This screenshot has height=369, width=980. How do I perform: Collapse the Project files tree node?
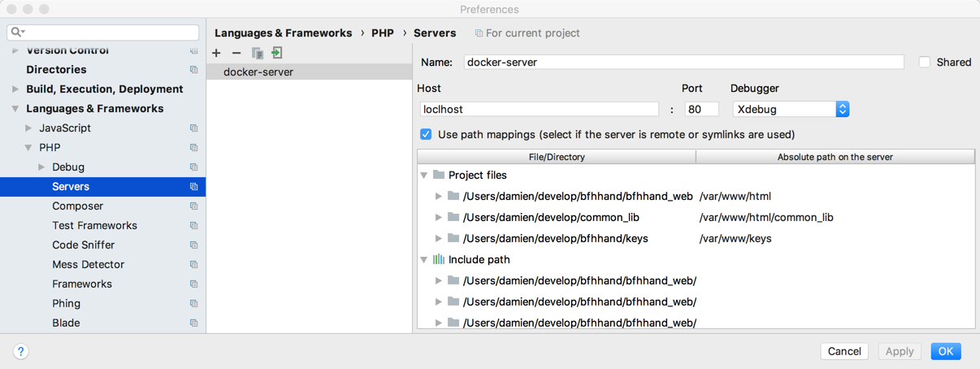[x=424, y=176]
